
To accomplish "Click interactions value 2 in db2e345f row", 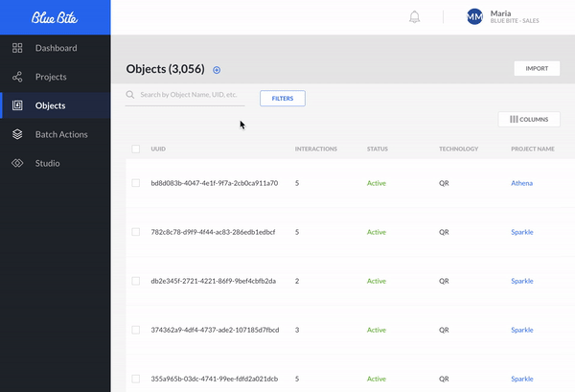I will [297, 281].
